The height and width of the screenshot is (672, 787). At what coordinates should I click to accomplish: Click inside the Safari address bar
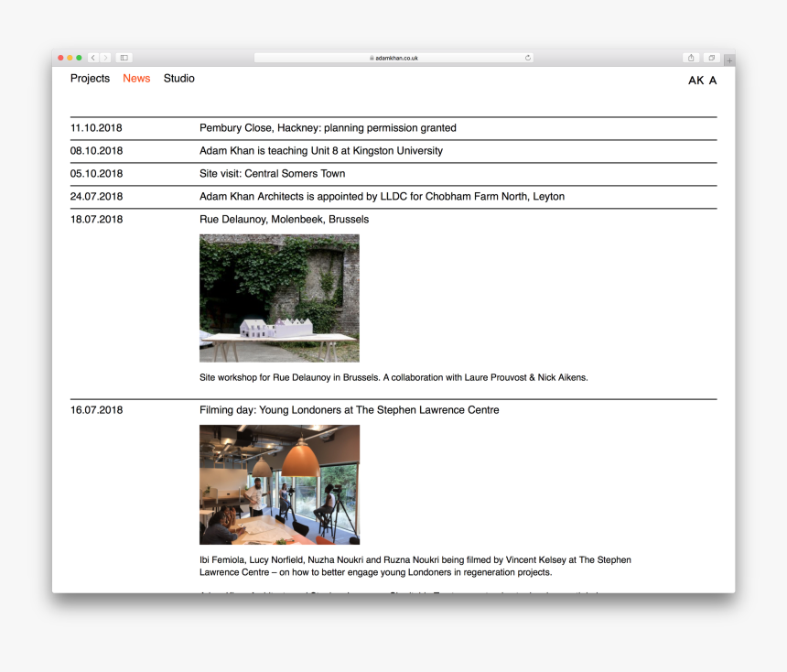pyautogui.click(x=393, y=57)
